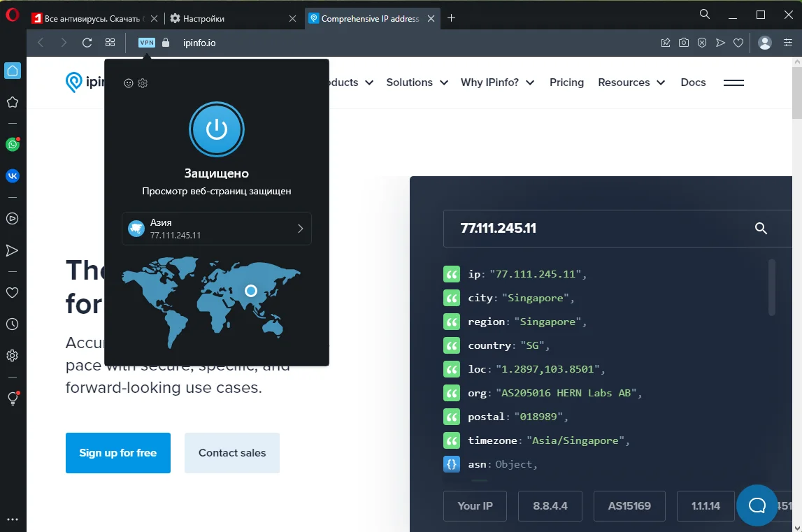Expand the Solutions navigation menu
The height and width of the screenshot is (532, 802).
[x=417, y=82]
